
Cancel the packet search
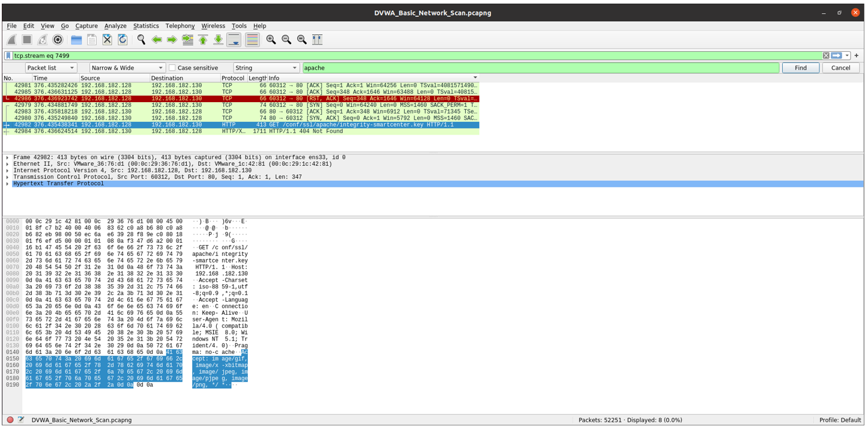tap(840, 68)
